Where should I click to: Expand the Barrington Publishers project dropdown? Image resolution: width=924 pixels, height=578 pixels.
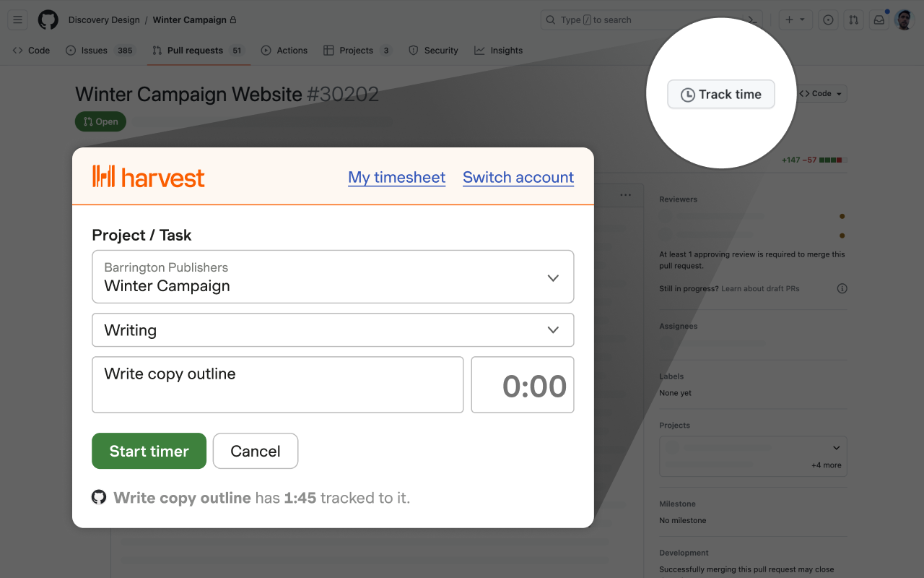pyautogui.click(x=333, y=277)
